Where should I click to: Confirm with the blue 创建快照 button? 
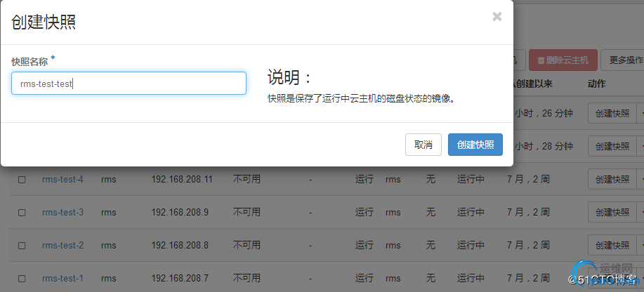[475, 145]
